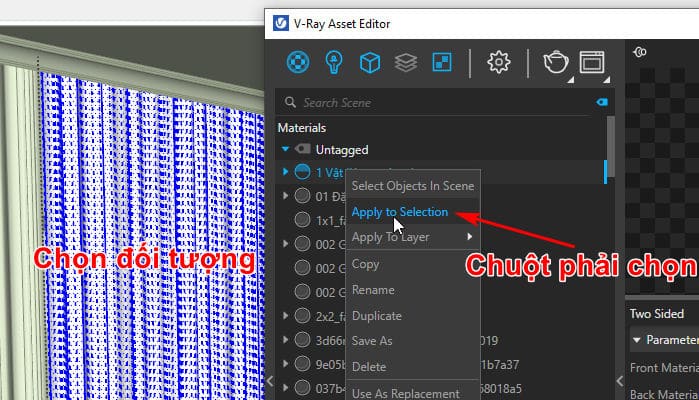This screenshot has height=400, width=699.
Task: Expand the Parameters section under Two Sided
Action: (637, 340)
